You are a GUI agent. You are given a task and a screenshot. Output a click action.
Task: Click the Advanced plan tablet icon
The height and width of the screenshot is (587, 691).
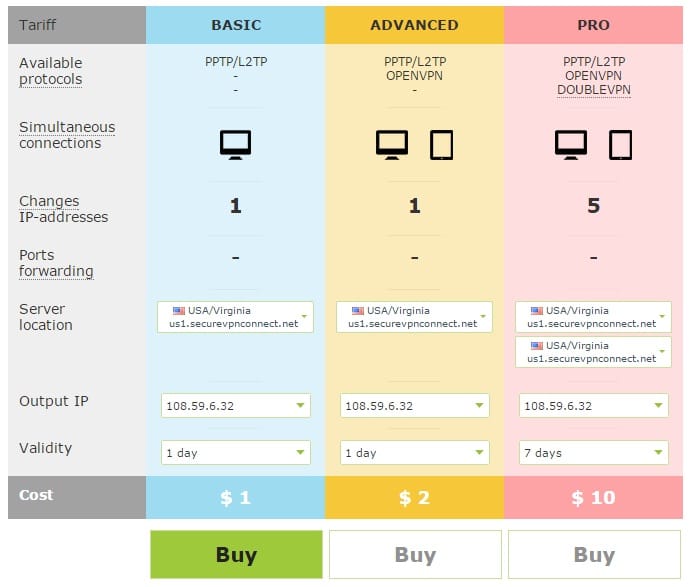coord(441,145)
